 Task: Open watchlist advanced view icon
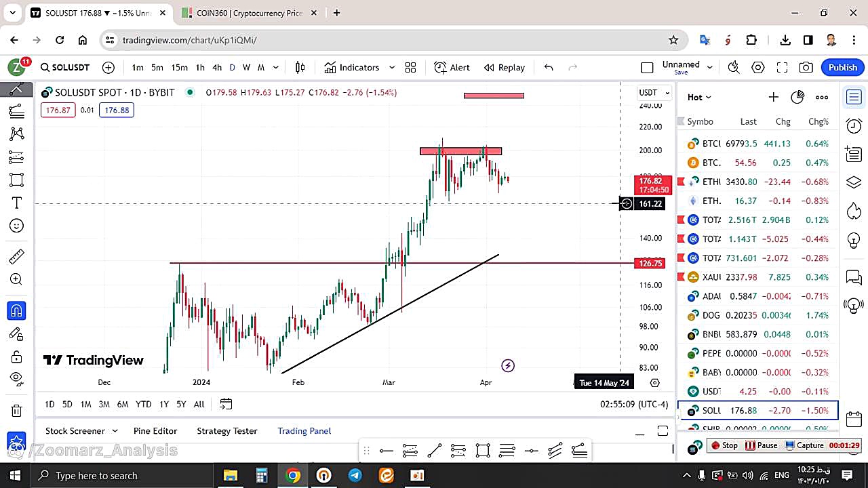pos(797,97)
